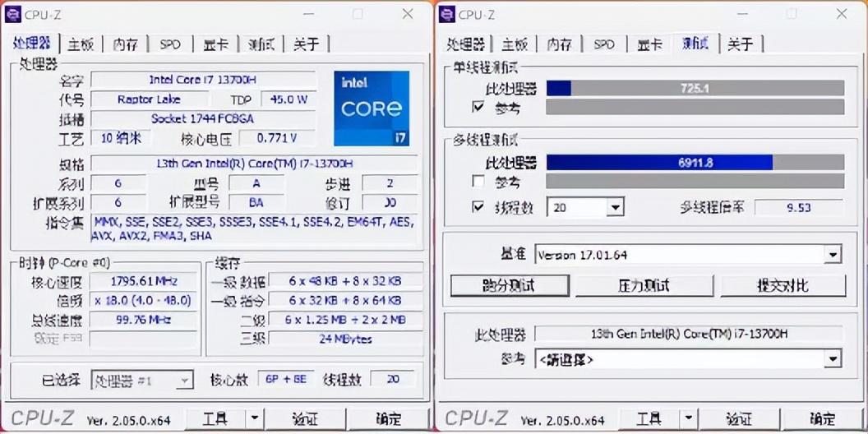
Task: Click specification field 13th Gen Intel(R) Core(TM) i7-13700H
Action: (x=255, y=164)
